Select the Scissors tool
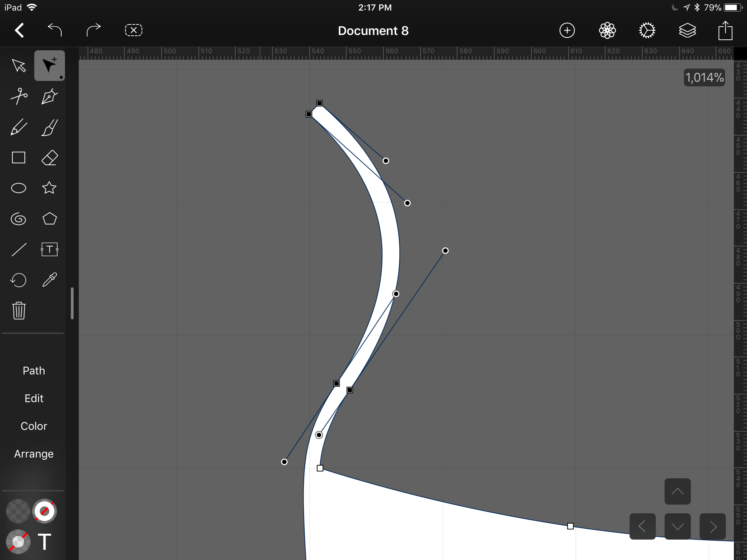The height and width of the screenshot is (560, 747). tap(19, 96)
